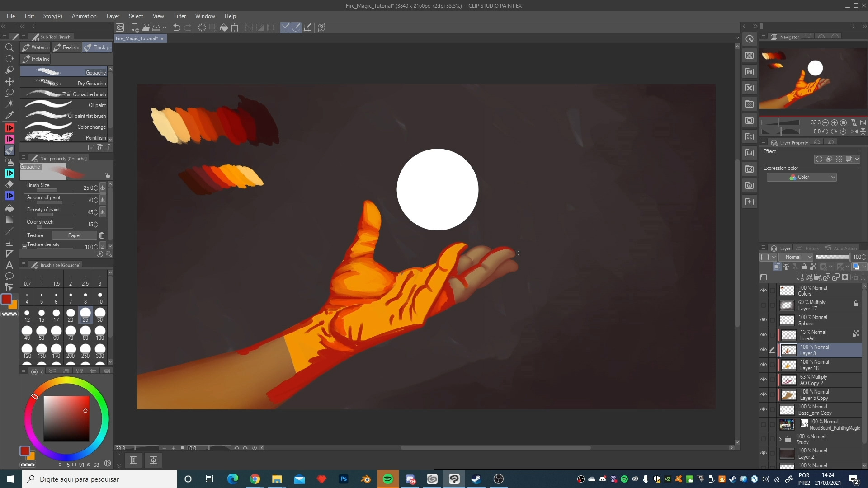The height and width of the screenshot is (488, 868).
Task: Click the Save icon in command bar
Action: (156, 28)
